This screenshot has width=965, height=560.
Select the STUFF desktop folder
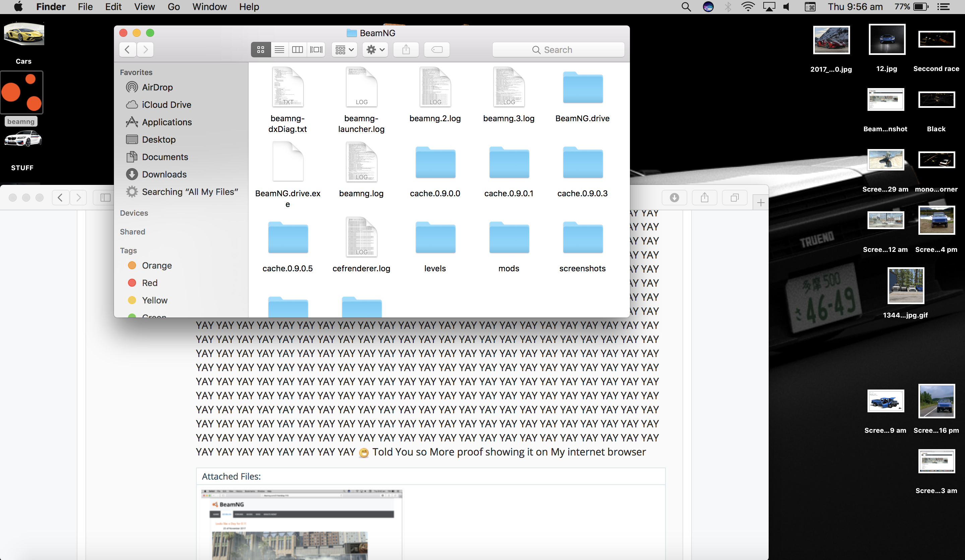click(22, 150)
